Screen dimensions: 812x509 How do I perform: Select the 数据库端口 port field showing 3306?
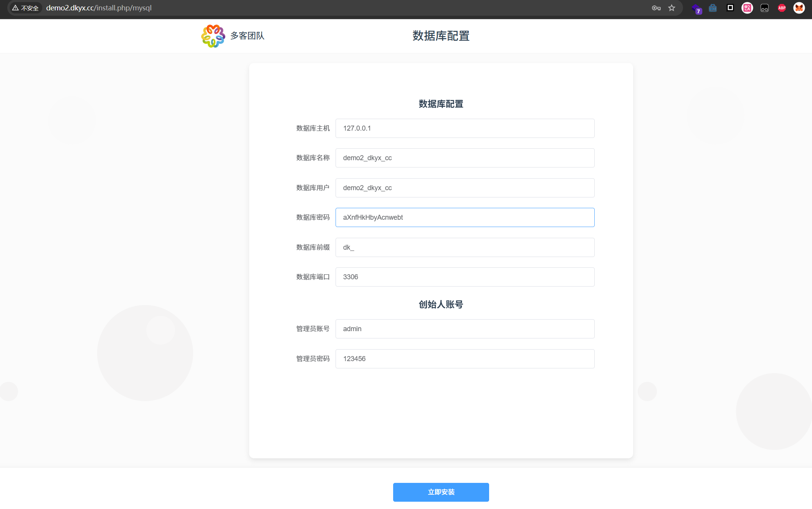point(465,277)
